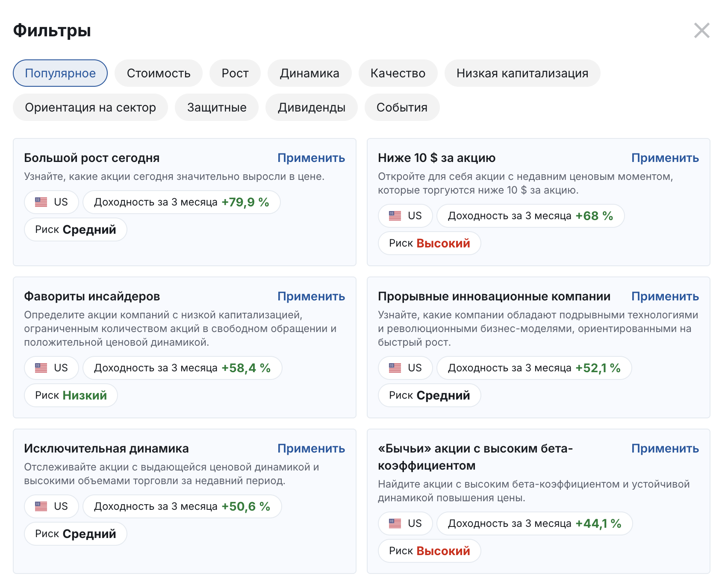This screenshot has width=725, height=588.
Task: Click the Фавориты инсайдеров title
Action: [92, 296]
